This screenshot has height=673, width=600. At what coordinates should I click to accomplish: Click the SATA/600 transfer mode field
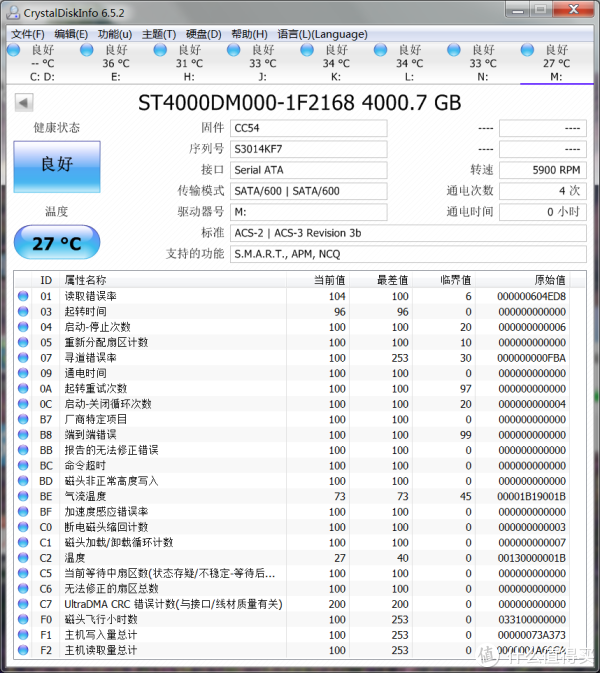click(x=309, y=191)
